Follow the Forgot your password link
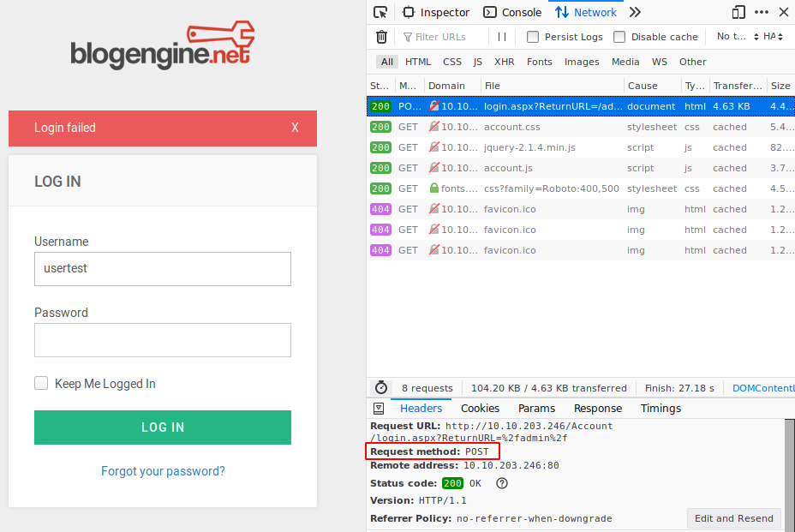This screenshot has height=532, width=795. pyautogui.click(x=163, y=471)
